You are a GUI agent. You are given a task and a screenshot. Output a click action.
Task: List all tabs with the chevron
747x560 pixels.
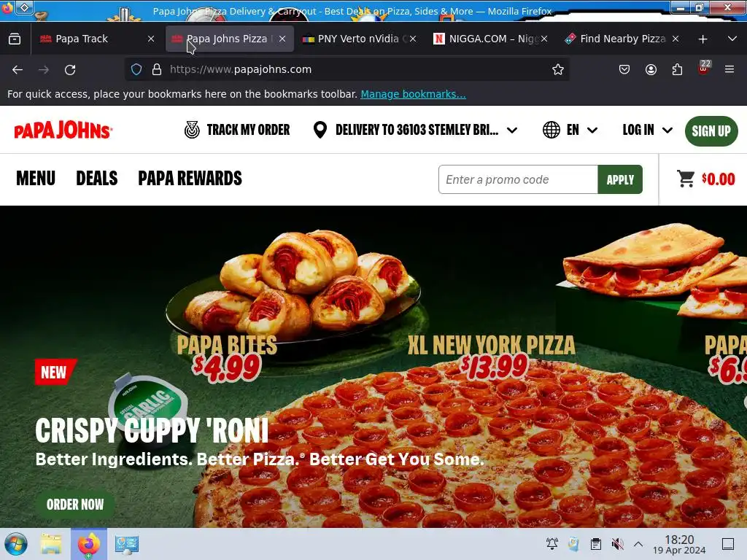[x=732, y=39]
